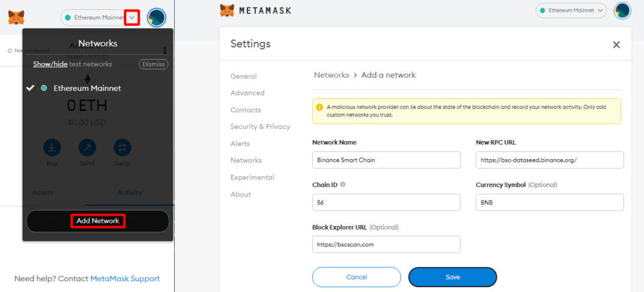The width and height of the screenshot is (644, 292).
Task: Open the Security & Privacy settings section
Action: click(x=260, y=126)
